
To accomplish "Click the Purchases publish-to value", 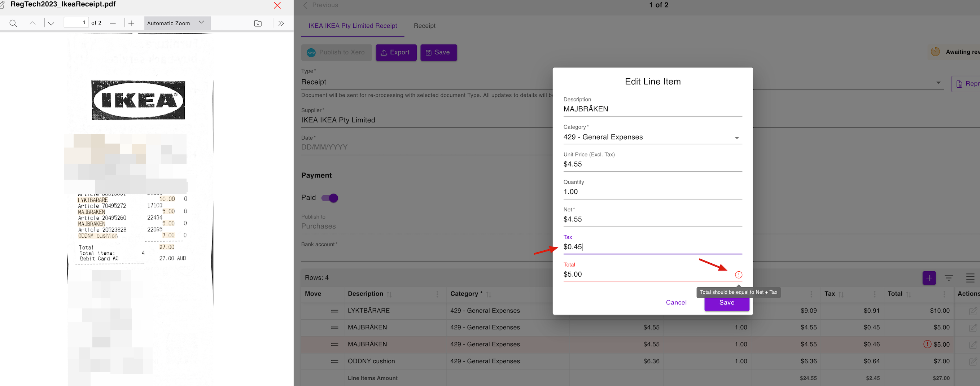I will point(318,226).
